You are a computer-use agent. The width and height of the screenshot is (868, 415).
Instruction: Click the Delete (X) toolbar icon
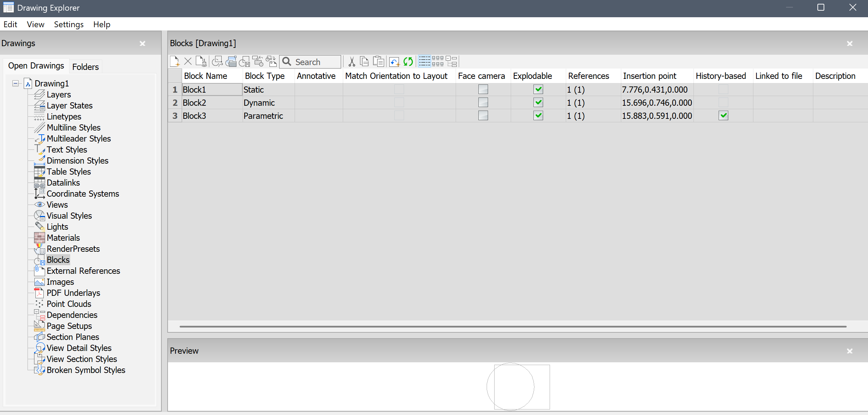[x=188, y=62]
